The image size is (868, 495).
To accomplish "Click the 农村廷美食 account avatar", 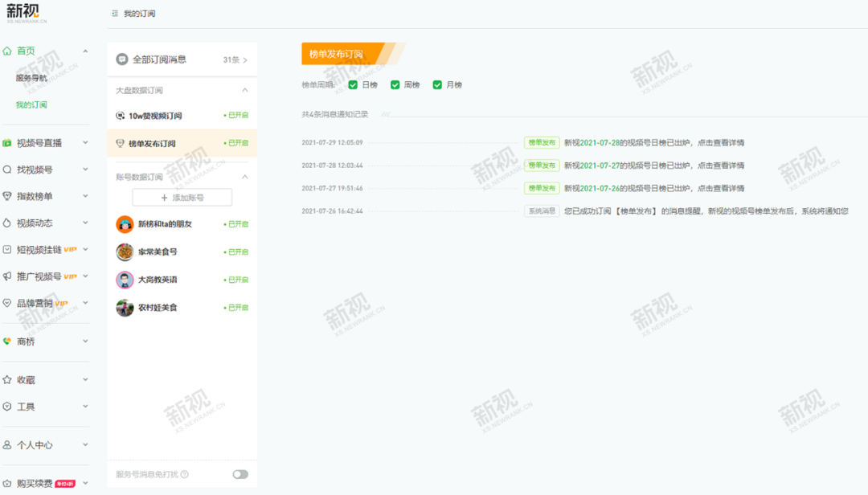I will pos(125,307).
